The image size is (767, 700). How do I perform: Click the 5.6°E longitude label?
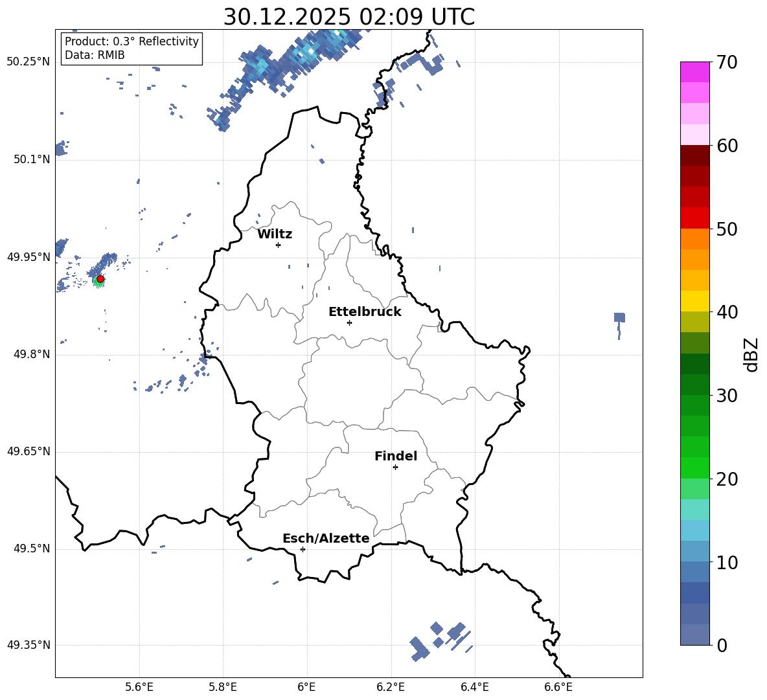click(139, 687)
